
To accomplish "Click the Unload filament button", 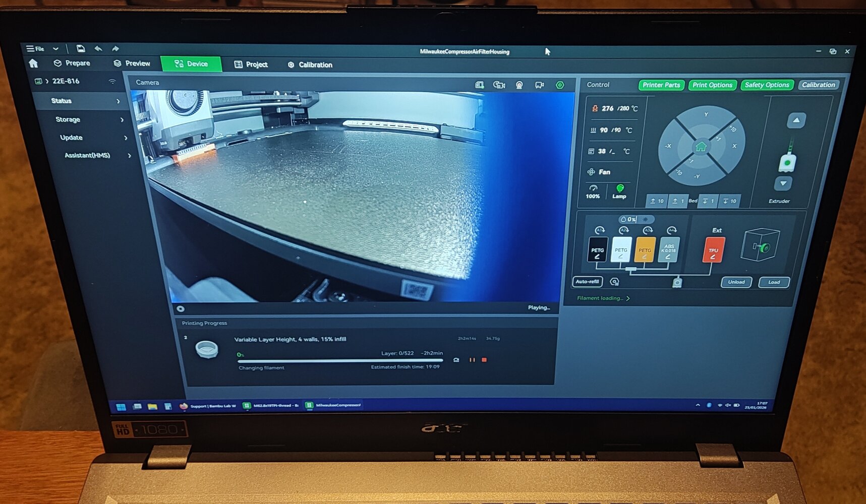I will [x=736, y=282].
